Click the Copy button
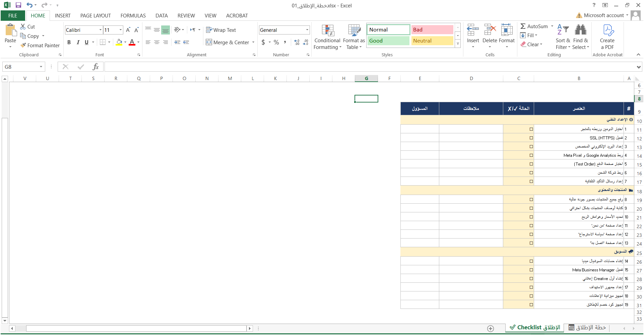644x335 pixels. coord(30,36)
